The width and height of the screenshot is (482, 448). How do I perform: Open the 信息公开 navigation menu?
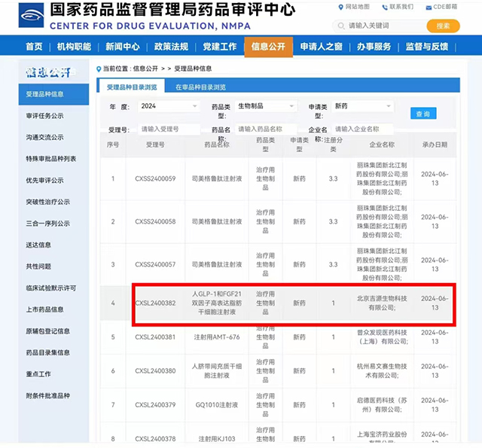(x=268, y=47)
